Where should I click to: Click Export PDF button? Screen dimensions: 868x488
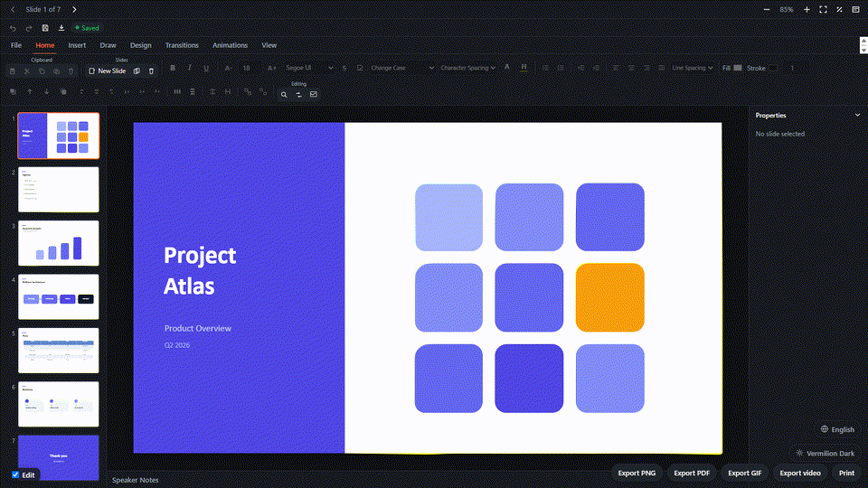[692, 473]
